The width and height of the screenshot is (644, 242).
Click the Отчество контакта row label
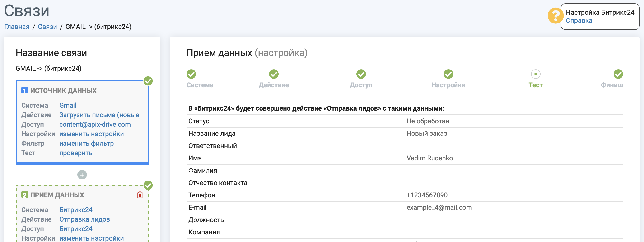[218, 183]
